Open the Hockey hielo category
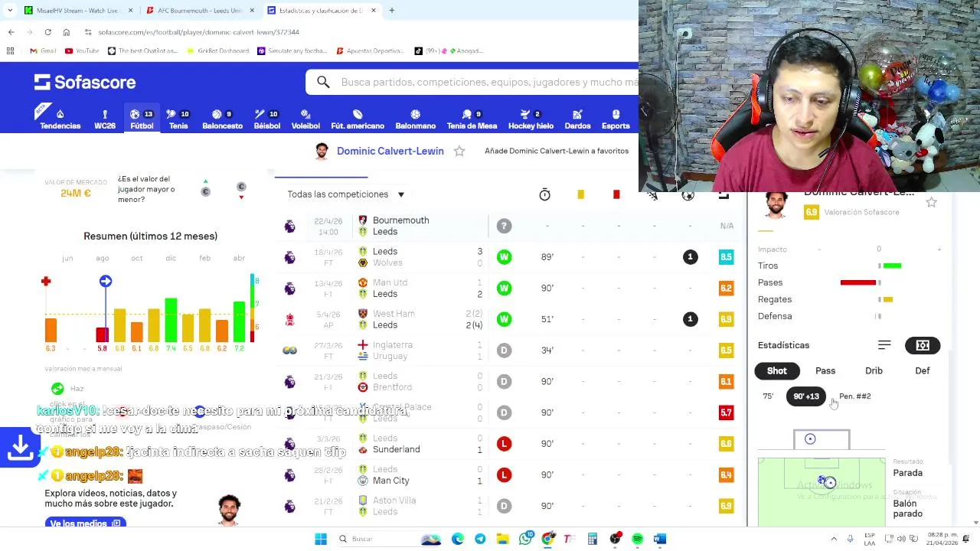This screenshot has width=980, height=551. pyautogui.click(x=531, y=119)
